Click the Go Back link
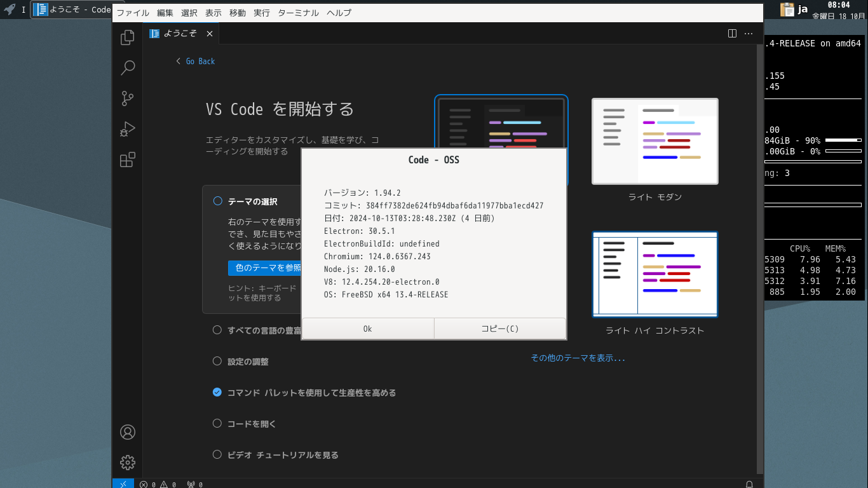The height and width of the screenshot is (488, 868). point(196,61)
